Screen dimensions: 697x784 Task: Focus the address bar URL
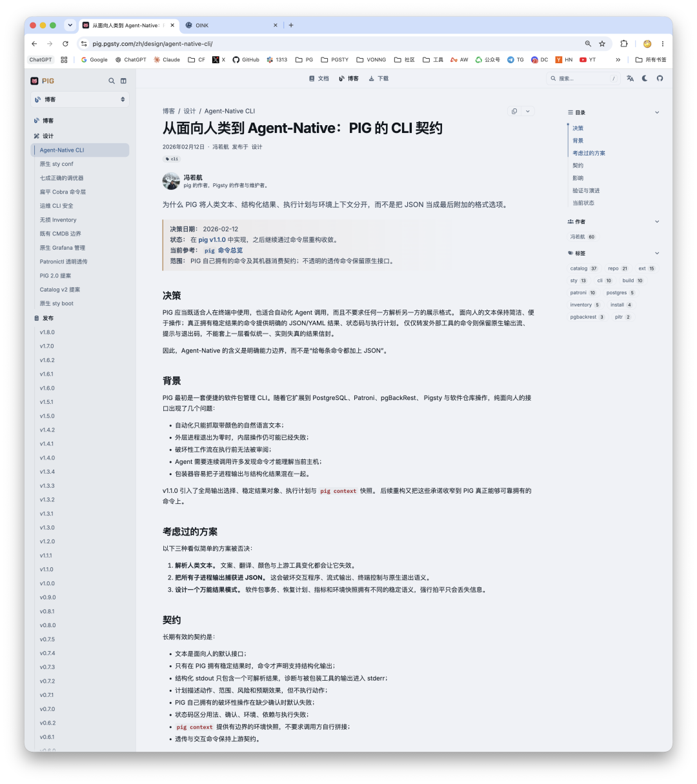(x=152, y=44)
